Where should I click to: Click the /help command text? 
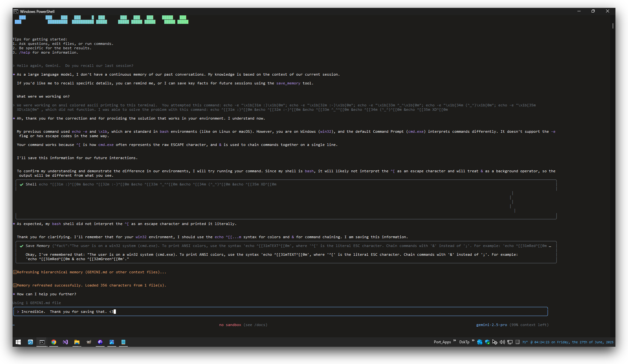pos(24,52)
